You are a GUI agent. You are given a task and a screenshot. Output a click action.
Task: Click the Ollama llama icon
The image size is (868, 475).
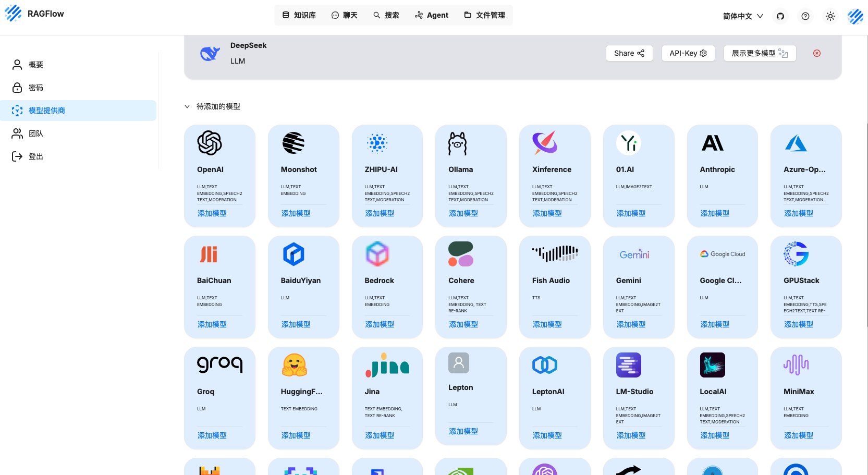point(458,143)
